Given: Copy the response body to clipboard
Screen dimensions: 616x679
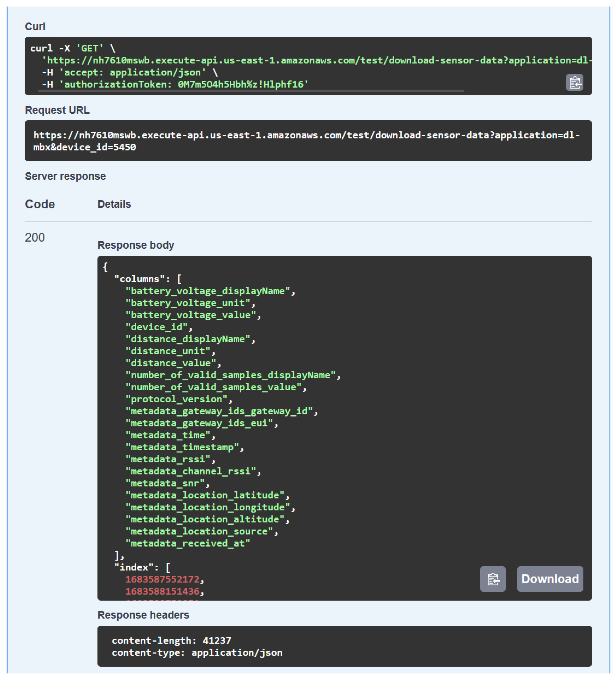Looking at the screenshot, I should (492, 579).
